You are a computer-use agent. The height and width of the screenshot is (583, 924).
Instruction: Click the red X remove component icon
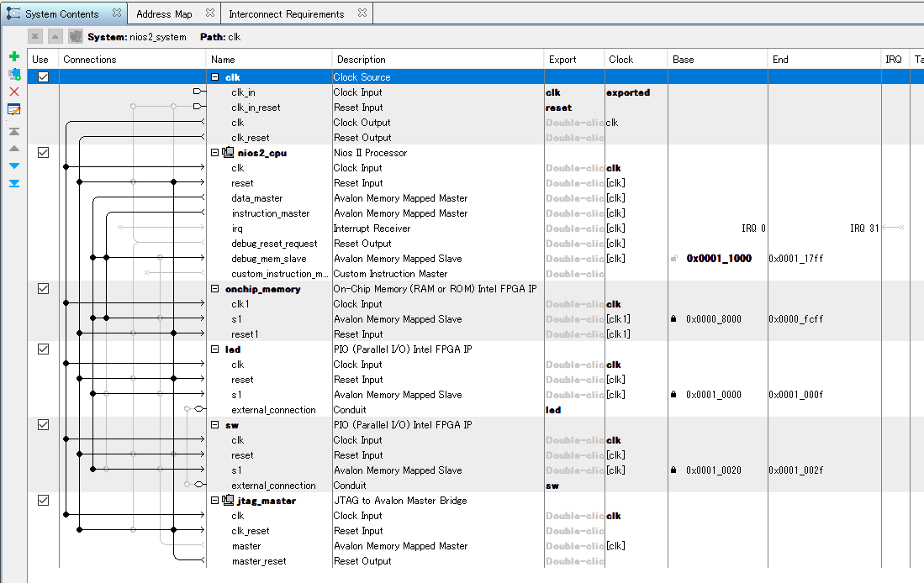point(14,92)
